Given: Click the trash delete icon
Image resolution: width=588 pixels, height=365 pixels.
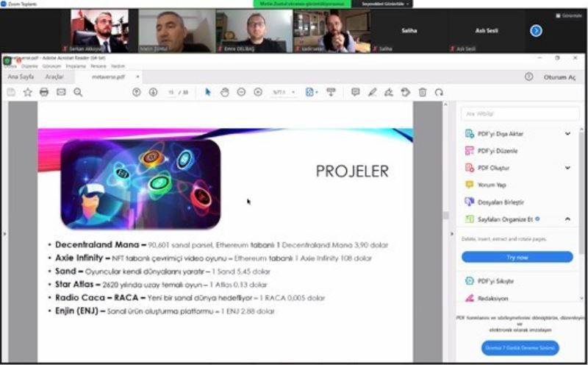Looking at the screenshot, I should (423, 92).
